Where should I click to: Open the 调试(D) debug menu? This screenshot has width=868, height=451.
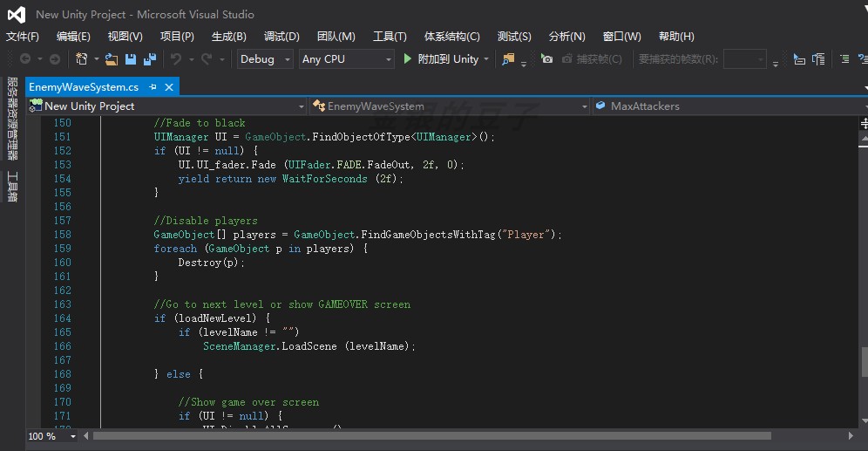[281, 37]
